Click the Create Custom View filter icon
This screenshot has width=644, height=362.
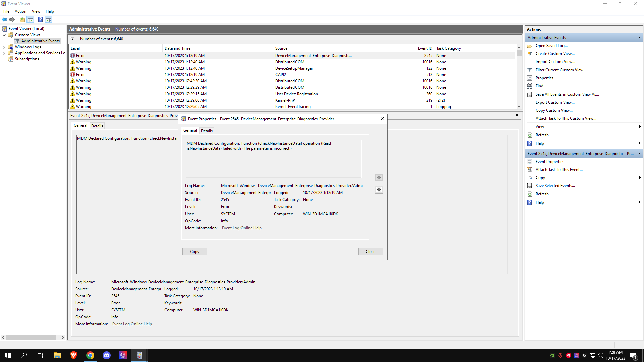[x=530, y=54]
